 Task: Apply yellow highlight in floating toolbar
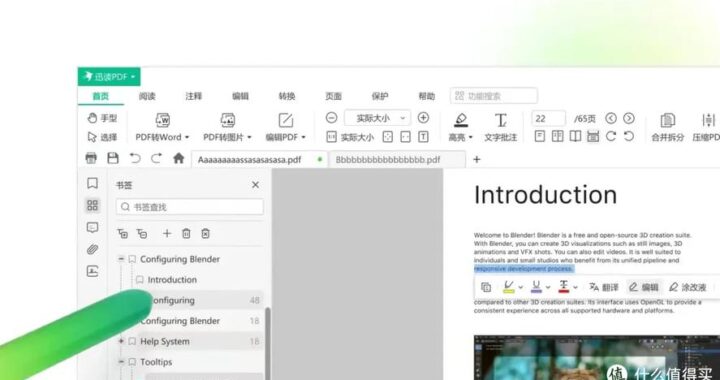pos(509,287)
